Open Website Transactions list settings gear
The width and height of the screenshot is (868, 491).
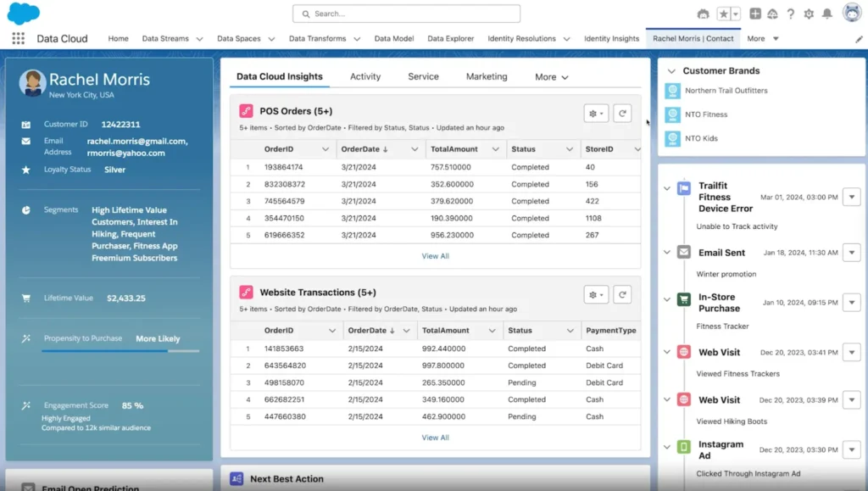596,294
